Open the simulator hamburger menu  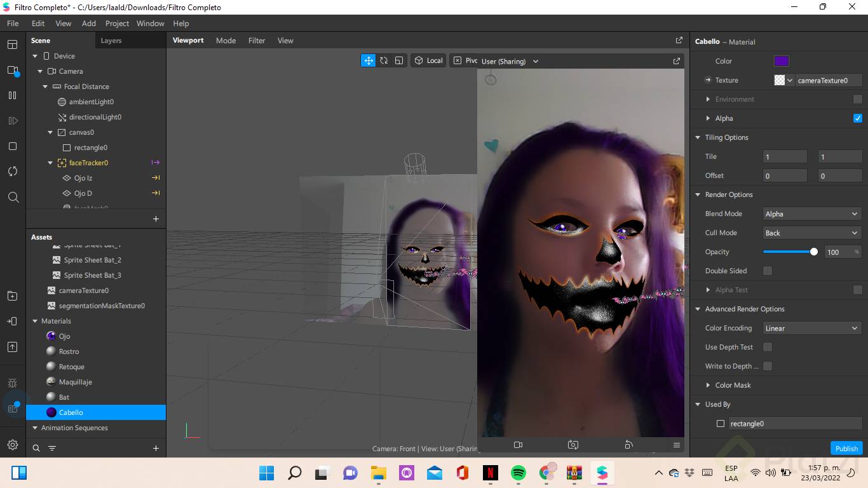coord(677,445)
